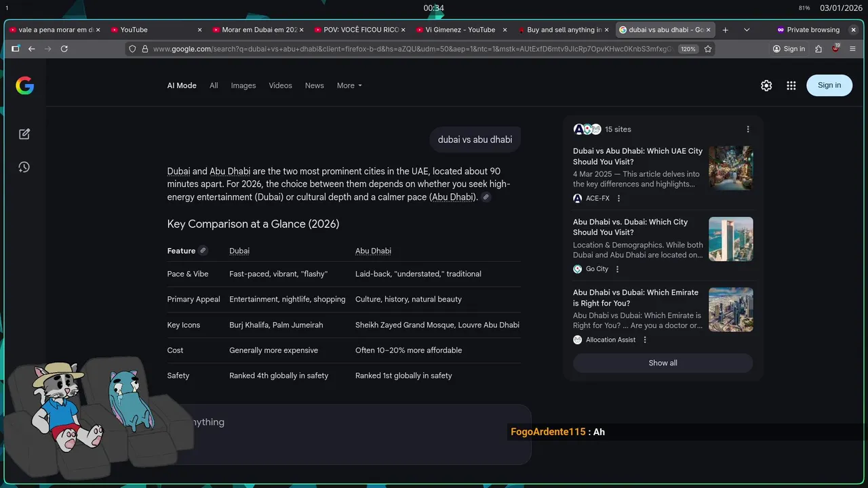Open the Firefox extensions icon
This screenshot has width=868, height=488.
coord(818,49)
